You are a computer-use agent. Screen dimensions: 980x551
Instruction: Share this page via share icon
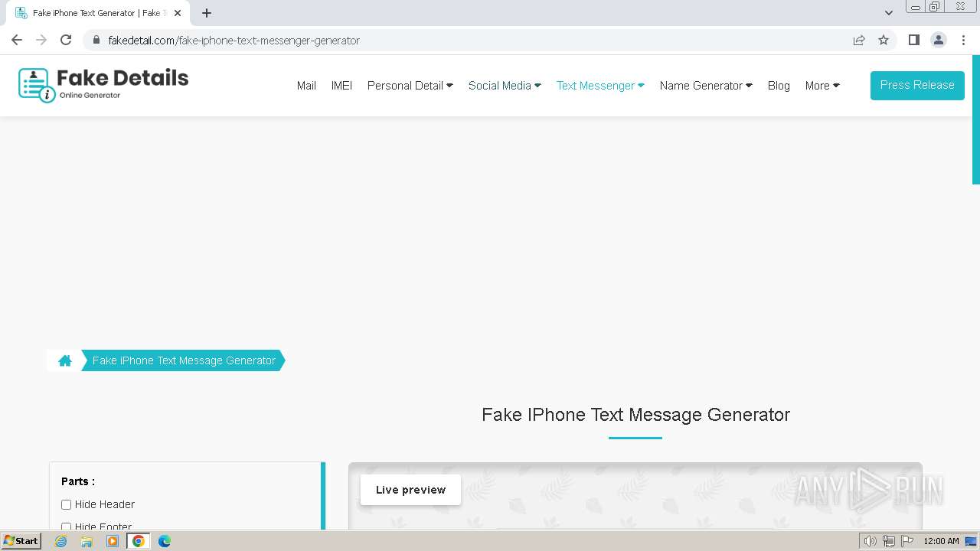tap(859, 40)
